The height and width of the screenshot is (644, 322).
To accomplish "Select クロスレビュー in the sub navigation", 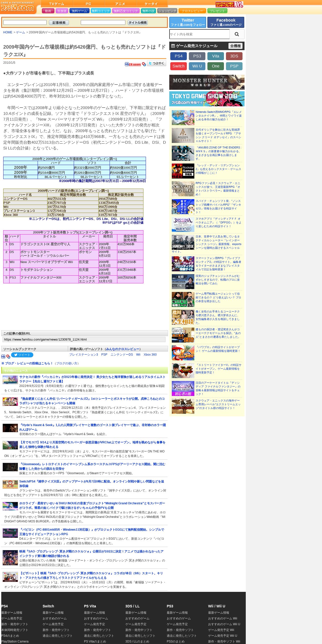I will (x=192, y=11).
